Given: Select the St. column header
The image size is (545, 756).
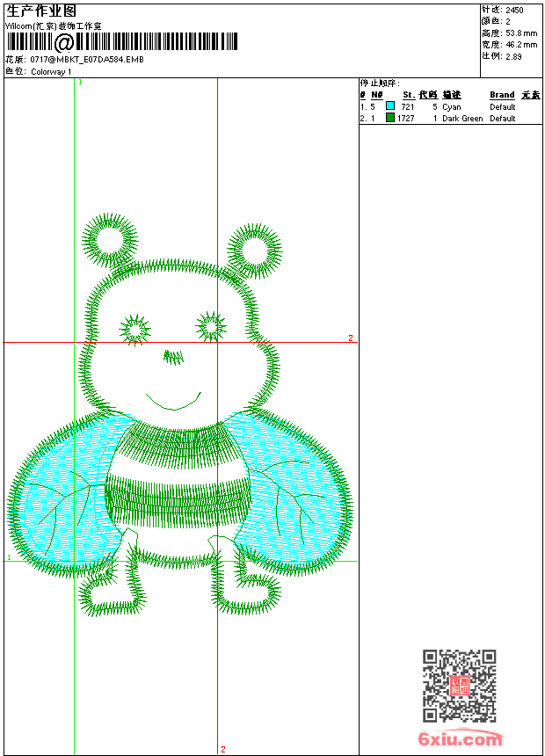Looking at the screenshot, I should [x=408, y=95].
